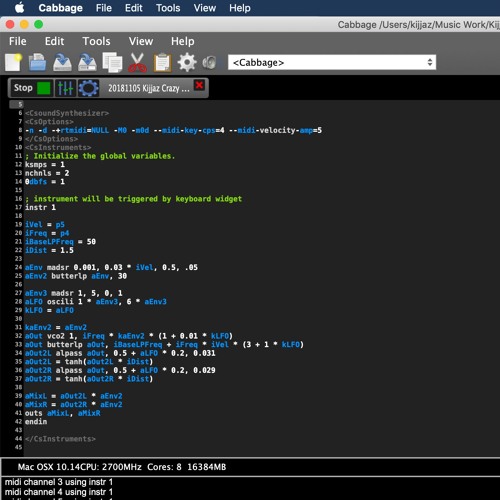Open the Apple menu
The height and width of the screenshot is (500, 500).
pyautogui.click(x=19, y=8)
